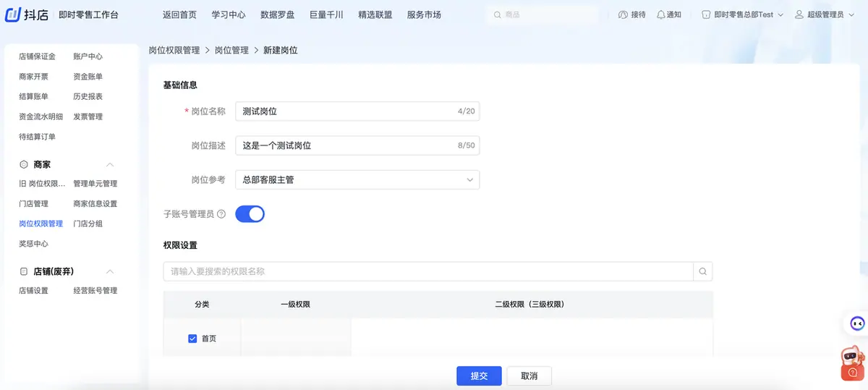
Task: Click the 即时零售工作台 title
Action: pos(88,14)
